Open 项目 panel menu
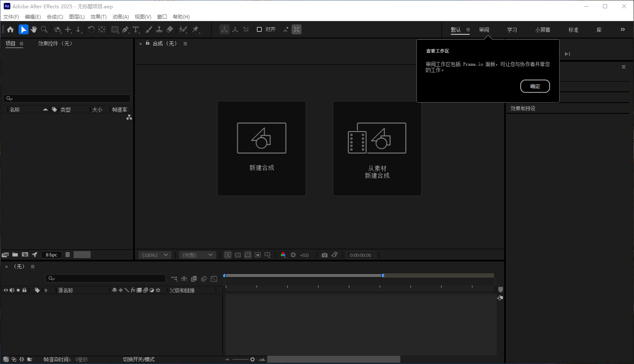Image resolution: width=634 pixels, height=364 pixels. [22, 43]
